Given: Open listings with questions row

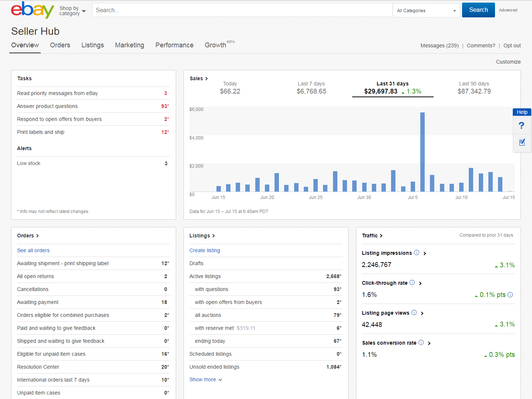Looking at the screenshot, I should click(x=266, y=289).
